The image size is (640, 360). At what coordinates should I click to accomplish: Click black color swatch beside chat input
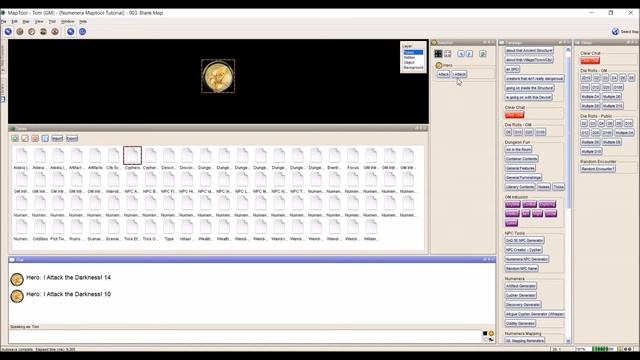485,333
